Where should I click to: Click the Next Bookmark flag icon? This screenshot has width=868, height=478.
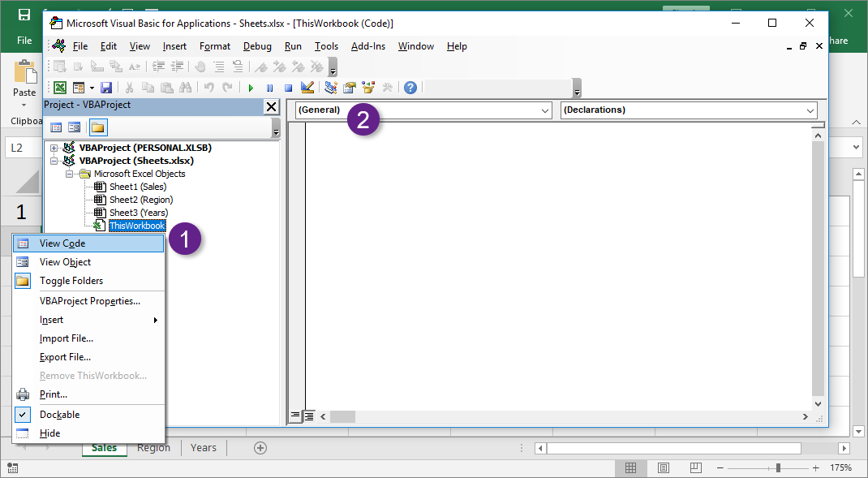[280, 67]
